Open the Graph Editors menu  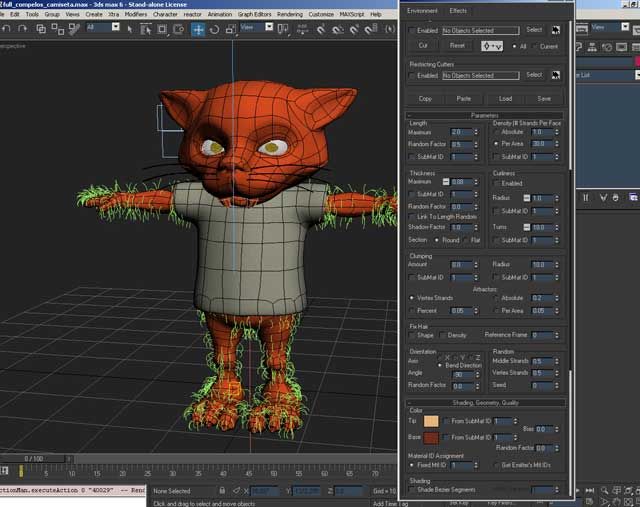pos(255,14)
